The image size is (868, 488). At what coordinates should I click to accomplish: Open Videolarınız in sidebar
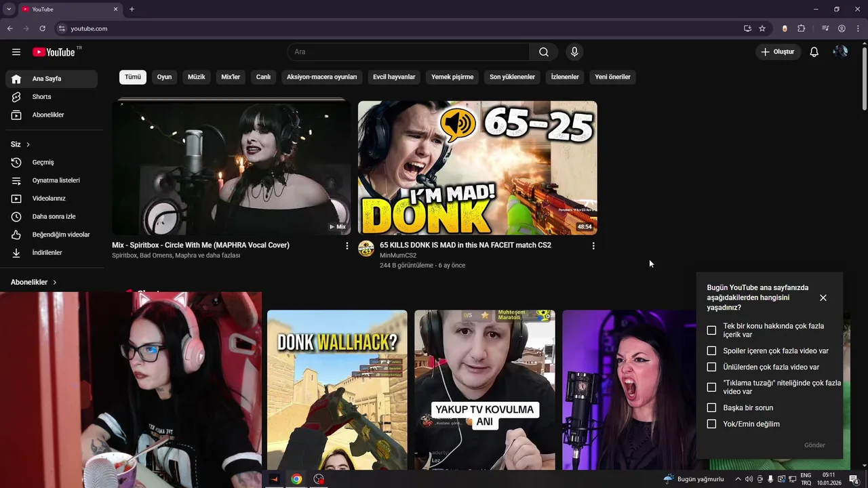coord(52,199)
